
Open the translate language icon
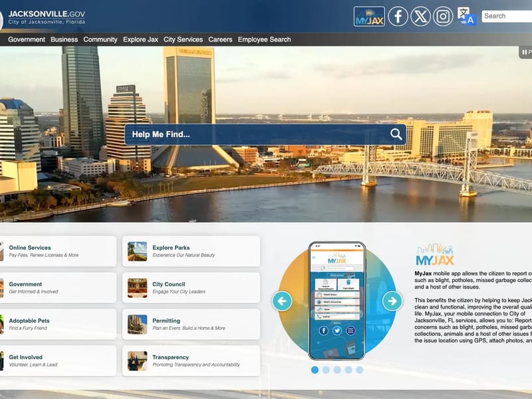(x=467, y=16)
